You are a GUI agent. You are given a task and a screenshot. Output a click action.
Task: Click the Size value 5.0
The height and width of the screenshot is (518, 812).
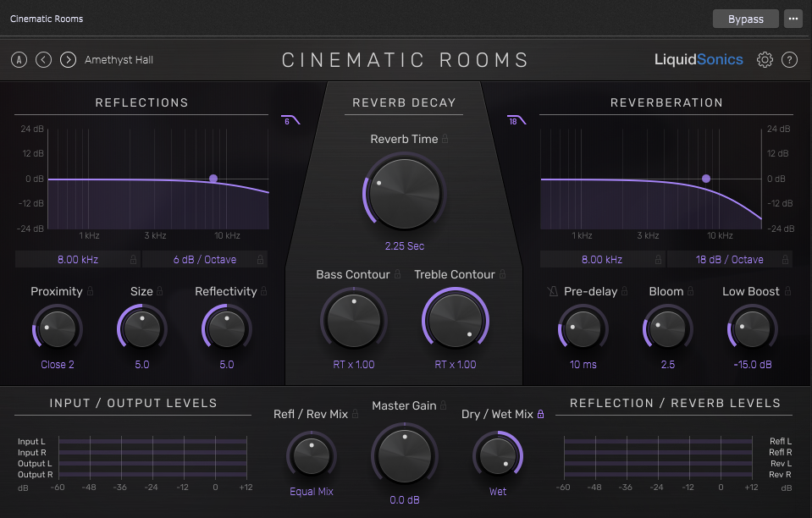tap(142, 365)
